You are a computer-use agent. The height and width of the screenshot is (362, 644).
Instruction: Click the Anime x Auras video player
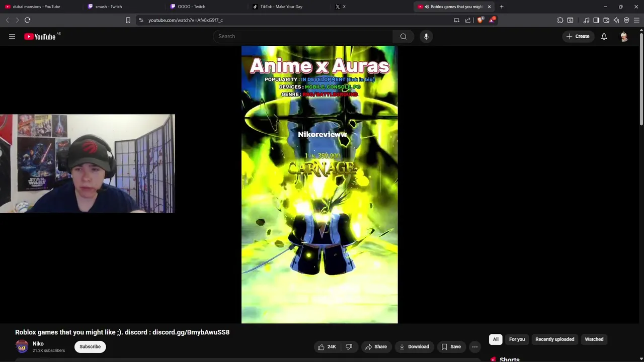click(x=319, y=185)
